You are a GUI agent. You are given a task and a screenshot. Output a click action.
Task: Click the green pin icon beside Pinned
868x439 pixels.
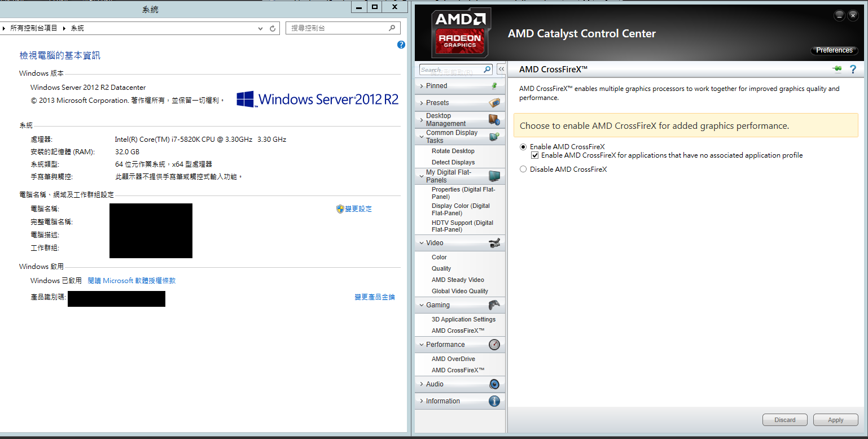click(494, 86)
